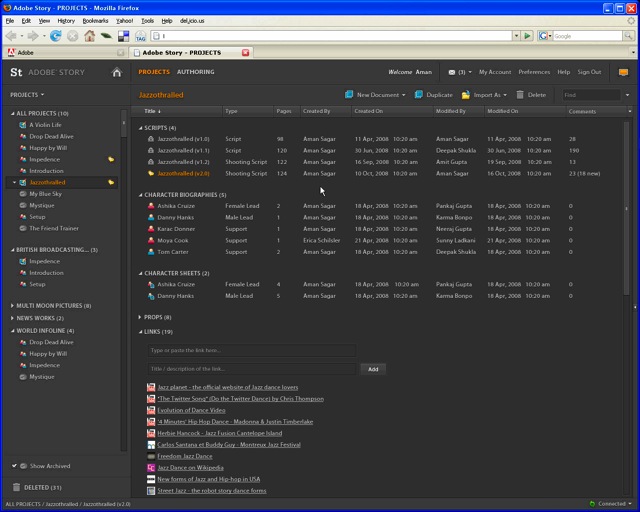The image size is (640, 512).
Task: Click the character icon beside Tom Carter
Action: 151,252
